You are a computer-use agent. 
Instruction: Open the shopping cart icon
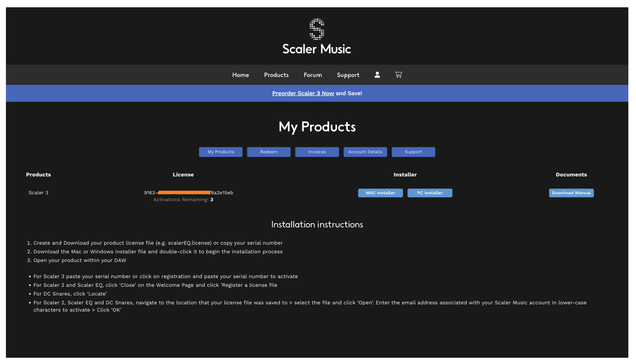(398, 75)
